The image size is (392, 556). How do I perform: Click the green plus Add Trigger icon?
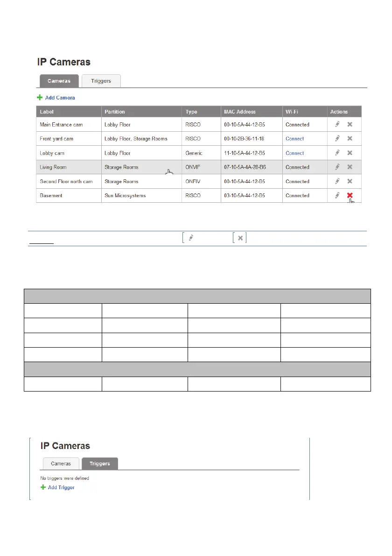(43, 487)
